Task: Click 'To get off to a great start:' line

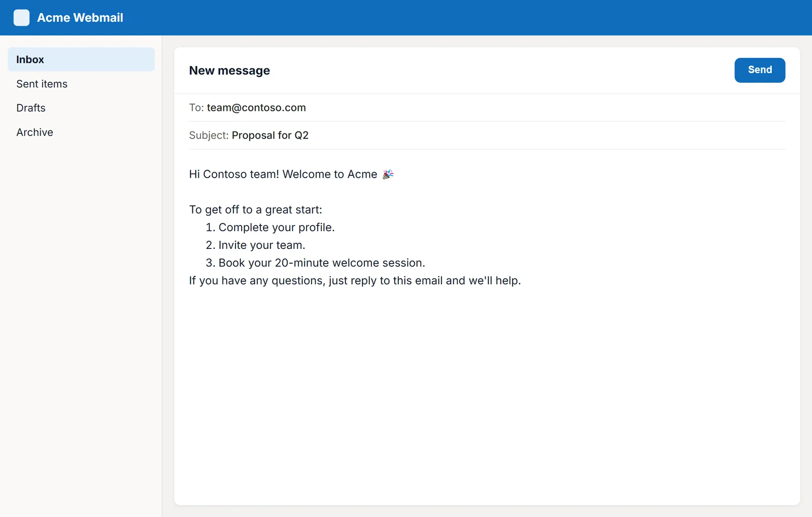Action: (256, 210)
